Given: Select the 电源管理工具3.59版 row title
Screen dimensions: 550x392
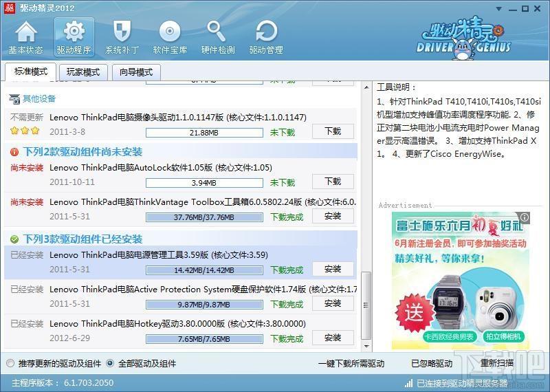Looking at the screenshot, I should 159,254.
